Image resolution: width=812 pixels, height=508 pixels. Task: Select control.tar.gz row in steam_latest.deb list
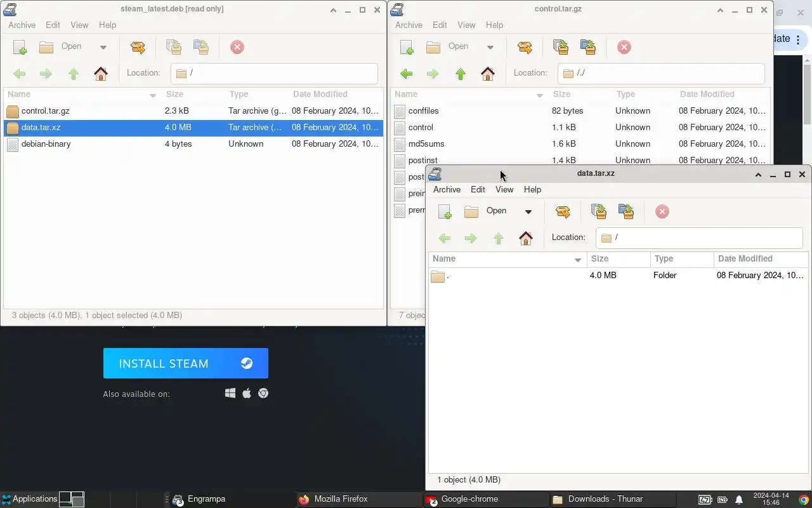click(193, 110)
